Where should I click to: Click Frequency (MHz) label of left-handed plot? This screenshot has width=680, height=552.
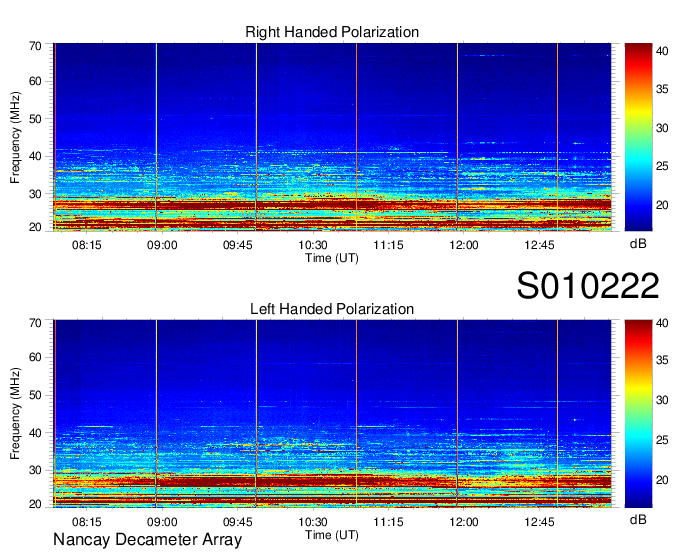pos(15,414)
